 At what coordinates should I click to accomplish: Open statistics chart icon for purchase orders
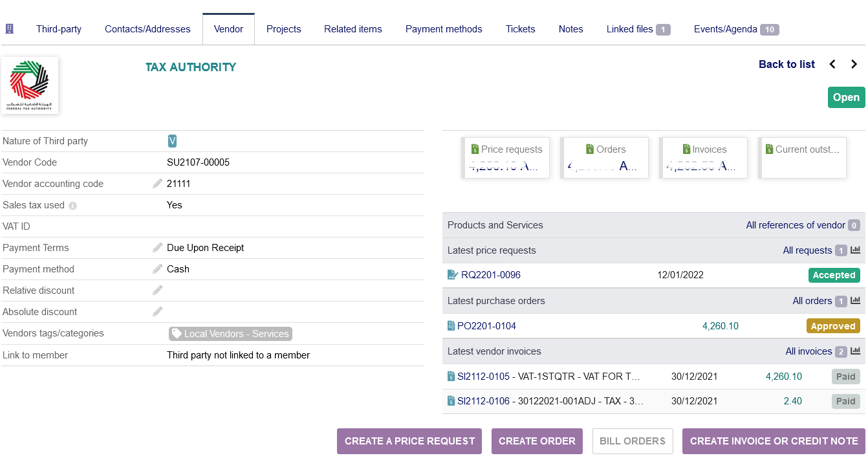click(855, 301)
